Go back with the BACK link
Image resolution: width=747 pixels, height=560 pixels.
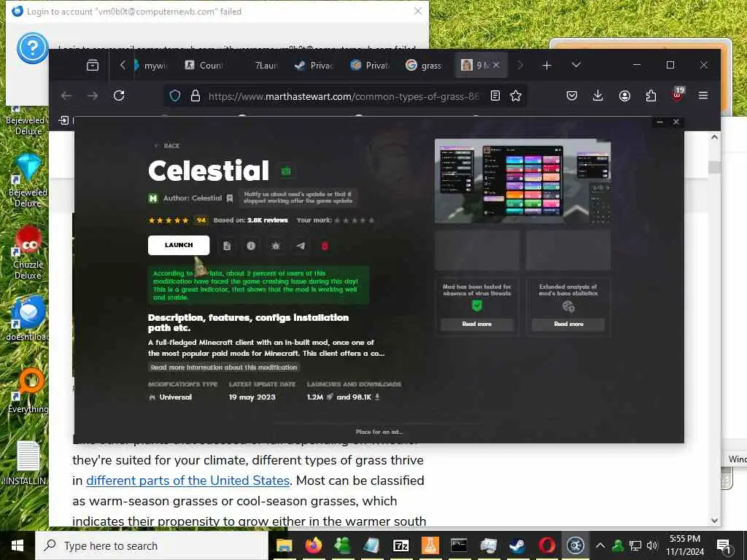(x=167, y=146)
